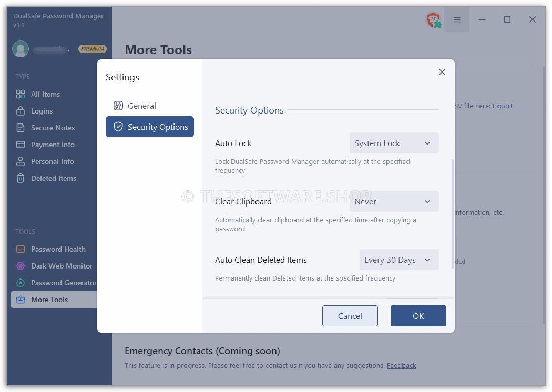
Task: Click the Brave browser extension icon
Action: [x=433, y=20]
